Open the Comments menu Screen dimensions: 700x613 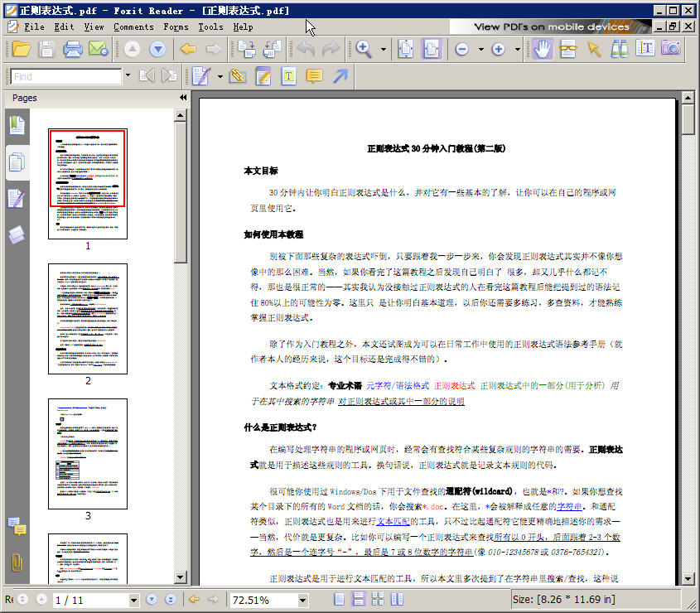click(133, 27)
